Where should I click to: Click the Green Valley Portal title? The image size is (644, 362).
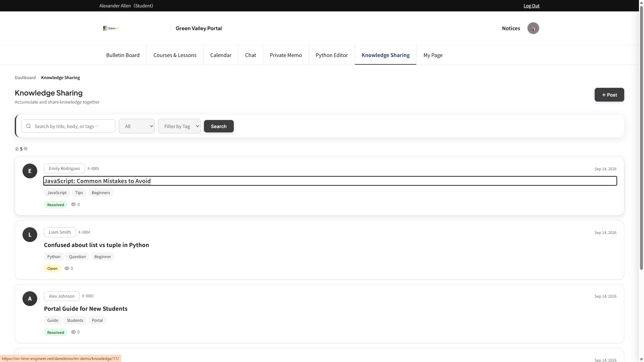[x=199, y=28]
